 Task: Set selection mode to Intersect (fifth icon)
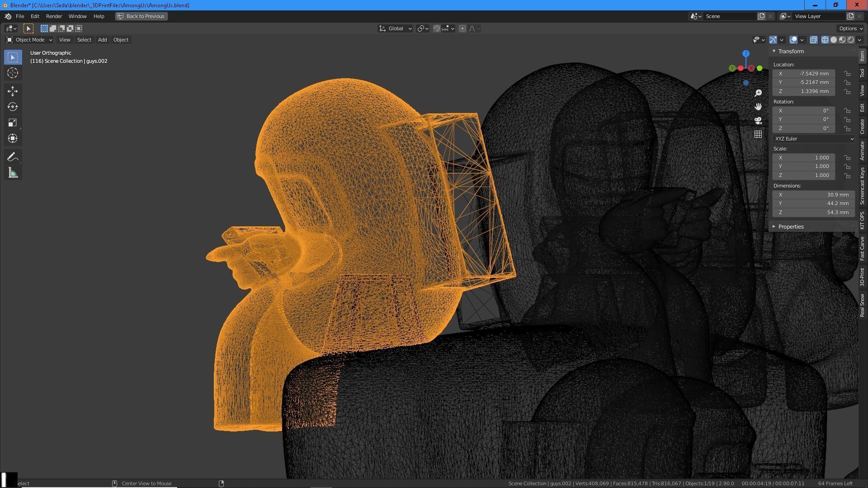[79, 28]
